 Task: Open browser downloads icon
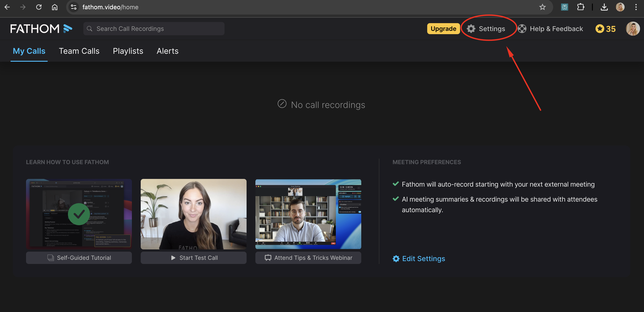pyautogui.click(x=604, y=7)
